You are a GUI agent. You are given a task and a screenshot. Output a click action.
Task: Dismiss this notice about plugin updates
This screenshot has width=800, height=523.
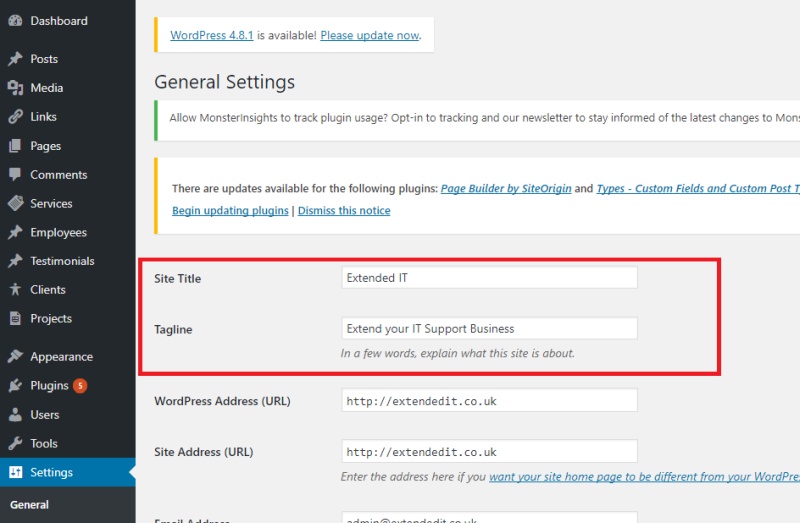[344, 211]
